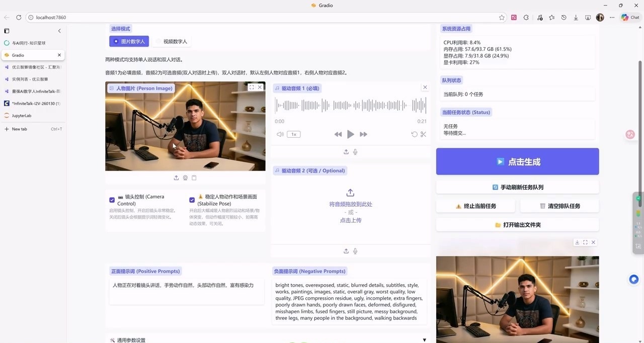Click the scissors trim icon on audio 1

[423, 134]
